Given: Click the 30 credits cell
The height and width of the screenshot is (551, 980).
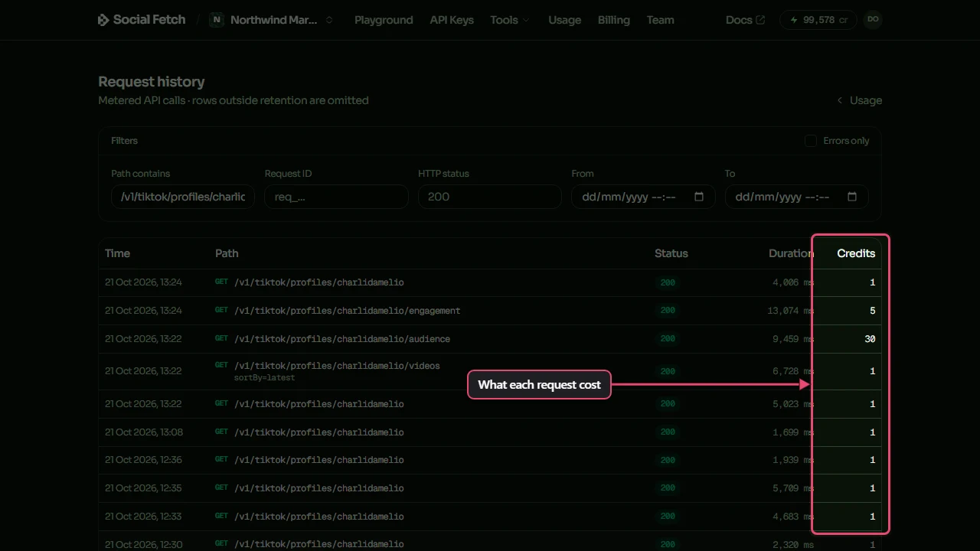Looking at the screenshot, I should click(870, 339).
